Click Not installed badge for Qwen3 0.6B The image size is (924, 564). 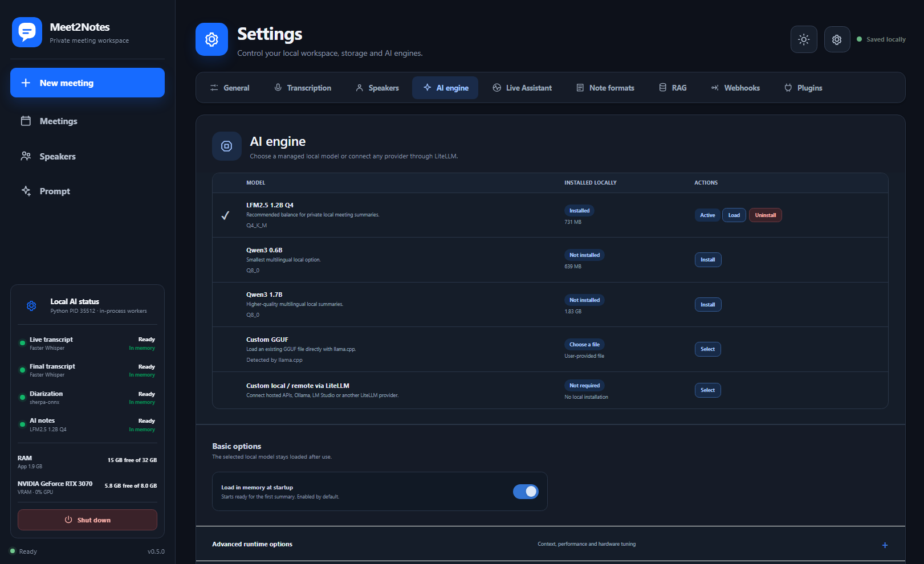point(584,255)
